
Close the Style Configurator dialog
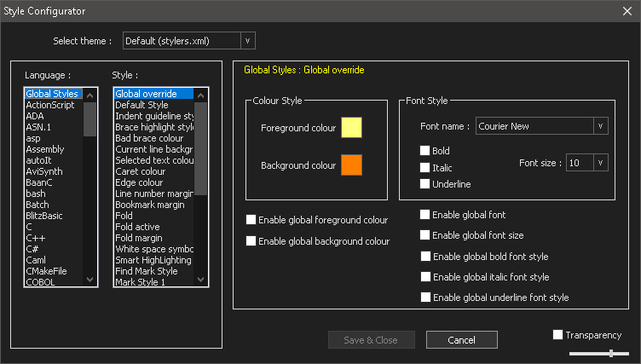(x=627, y=11)
